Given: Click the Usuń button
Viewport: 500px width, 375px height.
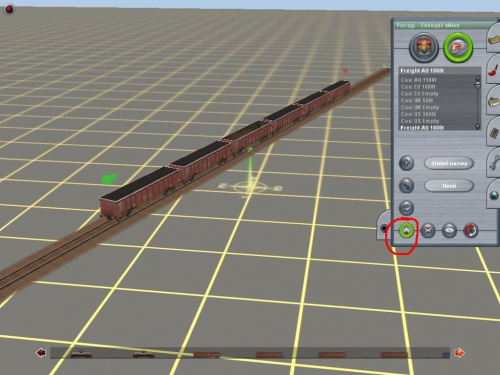Looking at the screenshot, I should coord(449,186).
